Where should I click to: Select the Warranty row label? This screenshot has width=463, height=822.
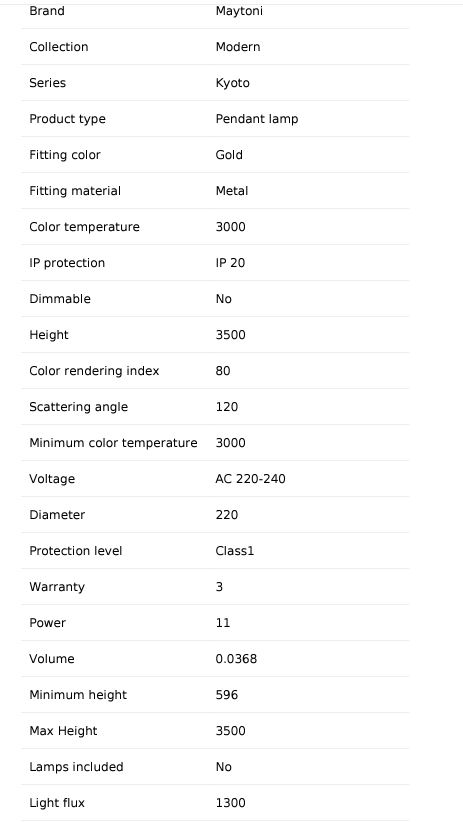(57, 587)
